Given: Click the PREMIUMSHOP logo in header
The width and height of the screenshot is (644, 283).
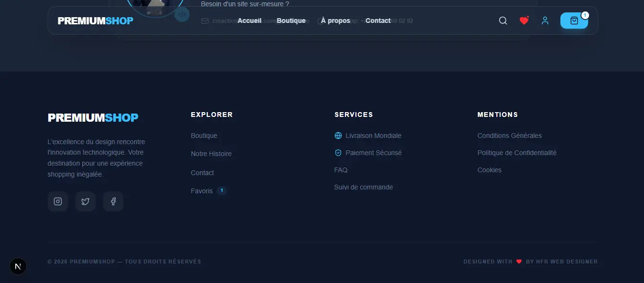Looking at the screenshot, I should coord(96,21).
